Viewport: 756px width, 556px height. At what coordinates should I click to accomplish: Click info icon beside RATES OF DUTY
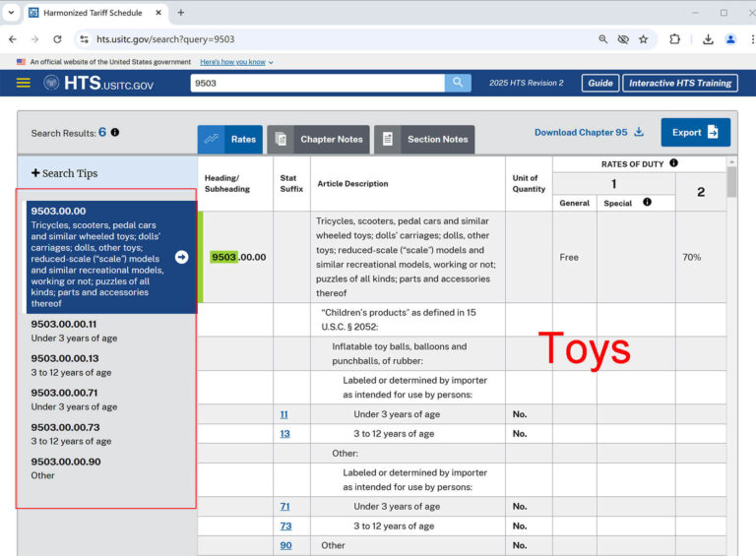673,163
